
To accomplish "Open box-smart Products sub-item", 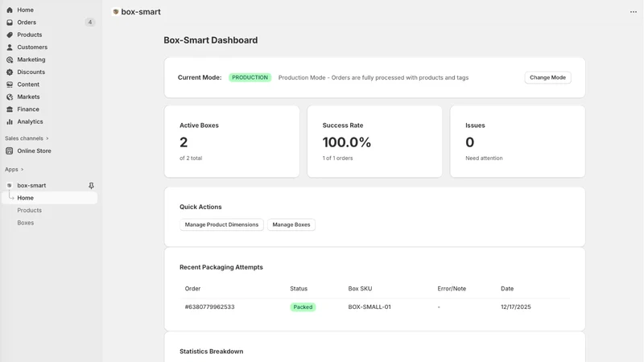I will pyautogui.click(x=29, y=210).
